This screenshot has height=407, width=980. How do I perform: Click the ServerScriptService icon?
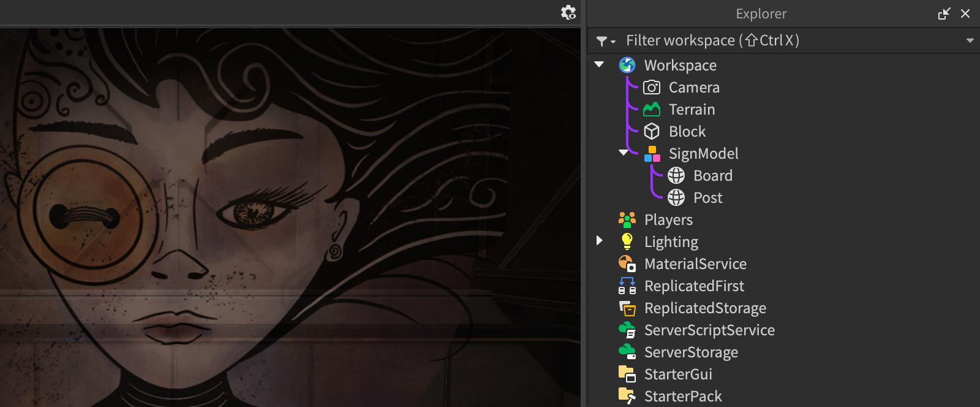[627, 330]
